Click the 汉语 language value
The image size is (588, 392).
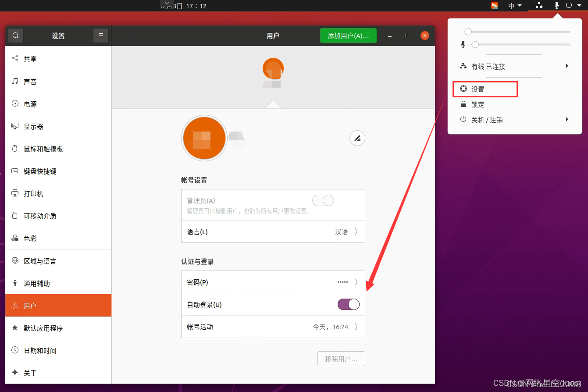click(x=342, y=232)
